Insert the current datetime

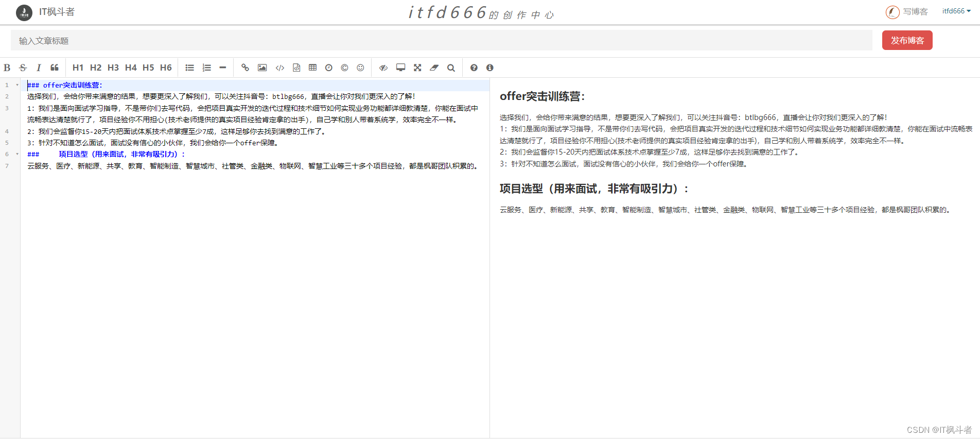pos(329,67)
